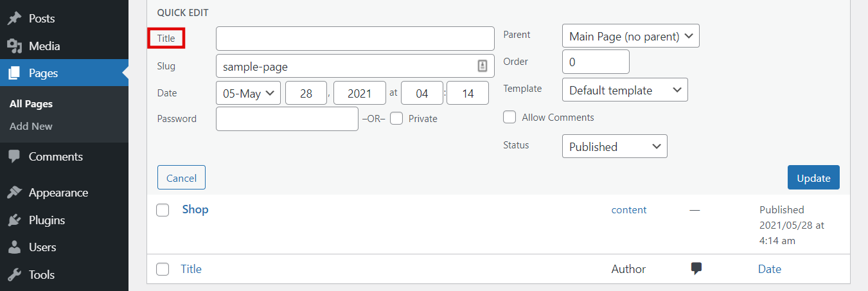
Task: Open the Parent page dropdown
Action: (x=630, y=37)
